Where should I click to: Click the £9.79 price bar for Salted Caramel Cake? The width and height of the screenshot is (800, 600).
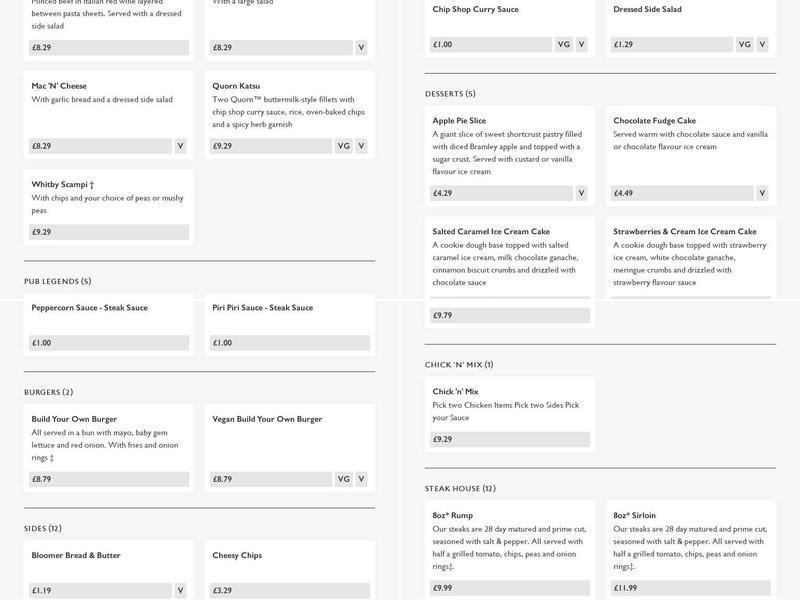click(x=510, y=315)
